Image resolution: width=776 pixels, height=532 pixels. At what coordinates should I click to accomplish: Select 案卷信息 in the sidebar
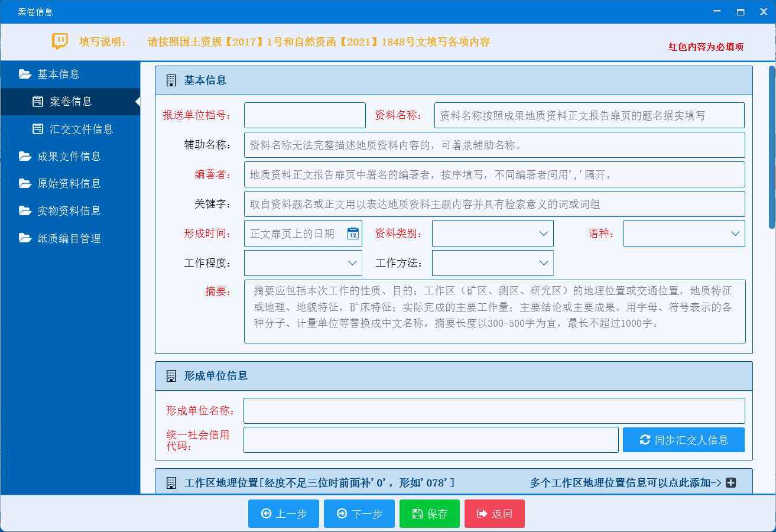point(70,102)
